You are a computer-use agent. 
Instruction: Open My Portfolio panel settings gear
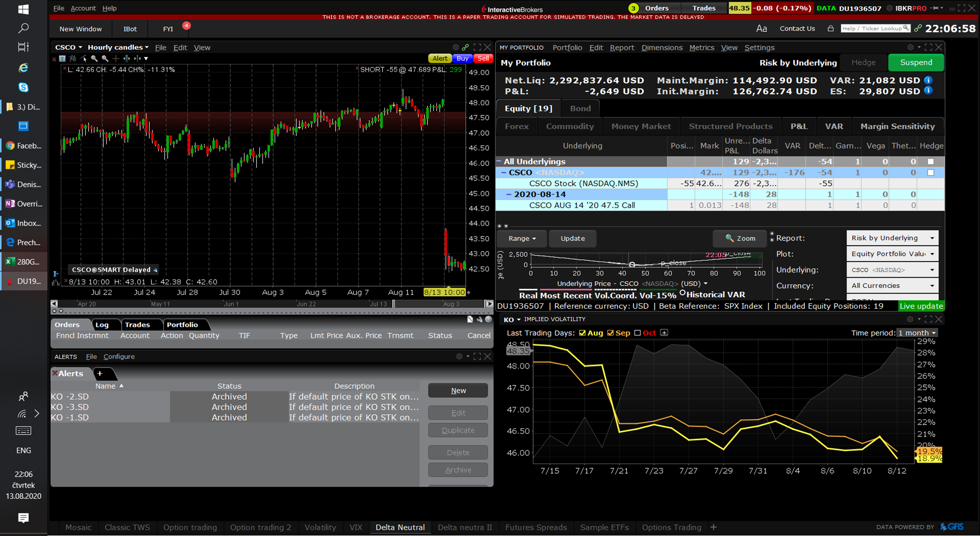pyautogui.click(x=910, y=47)
